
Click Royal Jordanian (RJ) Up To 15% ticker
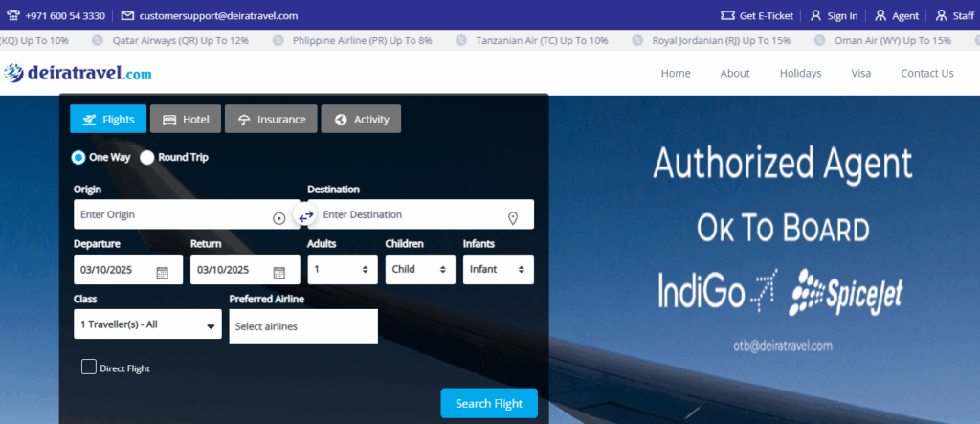(722, 40)
